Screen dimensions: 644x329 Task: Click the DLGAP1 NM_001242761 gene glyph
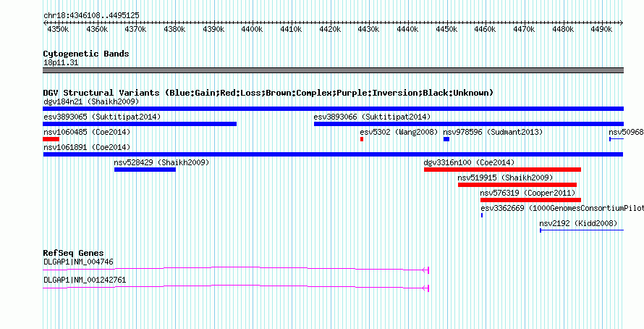tap(236, 288)
